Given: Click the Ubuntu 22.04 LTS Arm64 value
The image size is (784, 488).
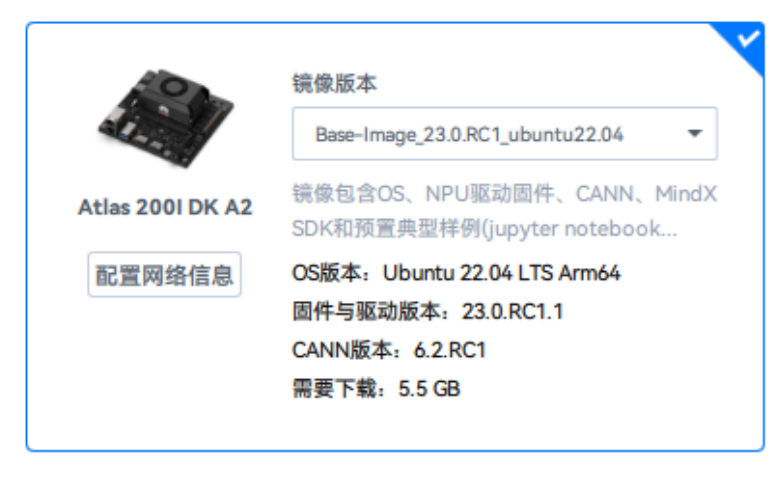Looking at the screenshot, I should (x=502, y=273).
